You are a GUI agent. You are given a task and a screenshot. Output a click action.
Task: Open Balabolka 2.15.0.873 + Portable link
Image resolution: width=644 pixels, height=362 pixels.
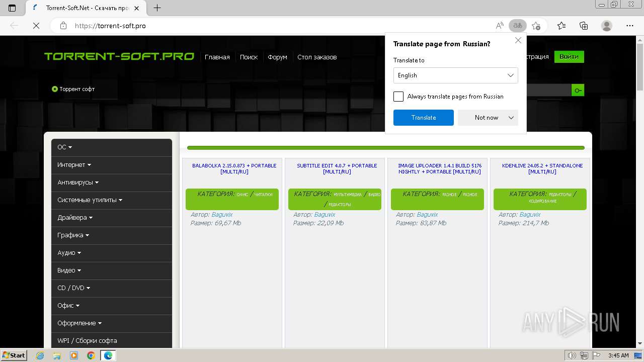[234, 168]
